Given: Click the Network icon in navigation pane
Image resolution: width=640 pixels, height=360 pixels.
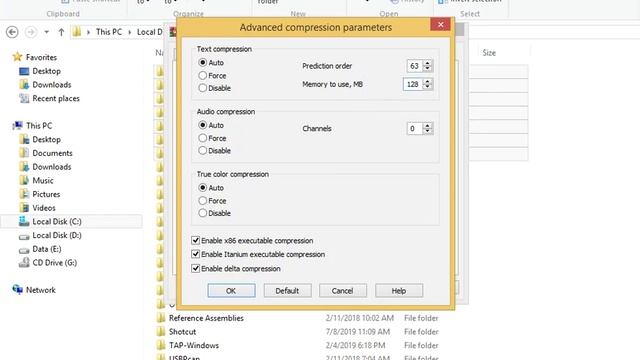Looking at the screenshot, I should tap(18, 289).
